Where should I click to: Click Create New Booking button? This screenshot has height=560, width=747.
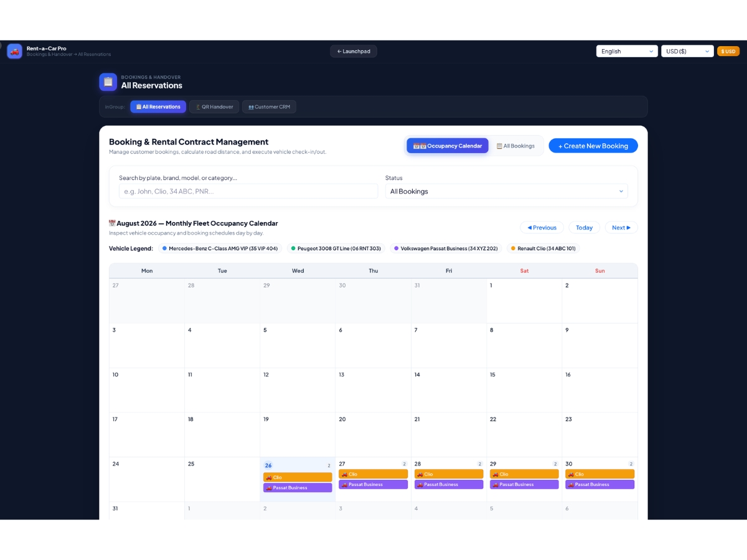click(593, 146)
